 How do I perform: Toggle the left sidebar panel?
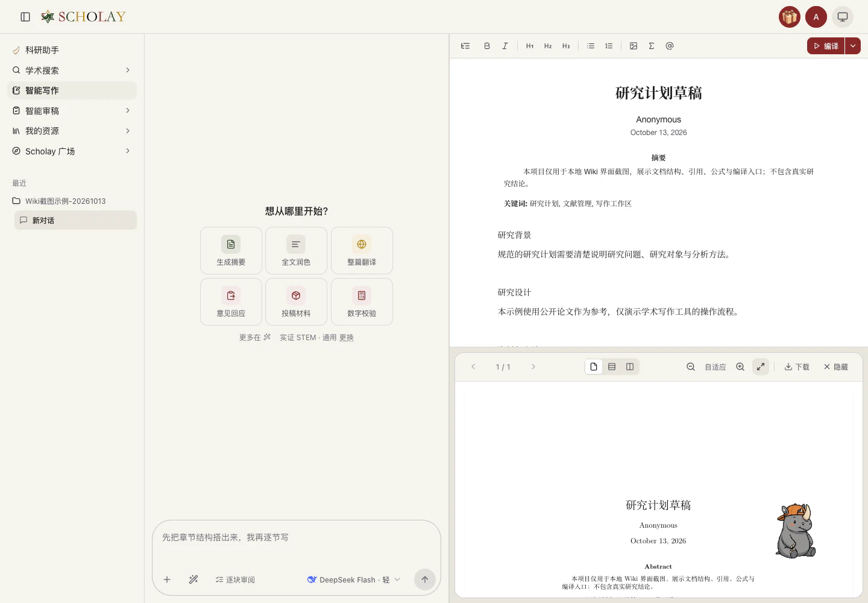coord(25,17)
